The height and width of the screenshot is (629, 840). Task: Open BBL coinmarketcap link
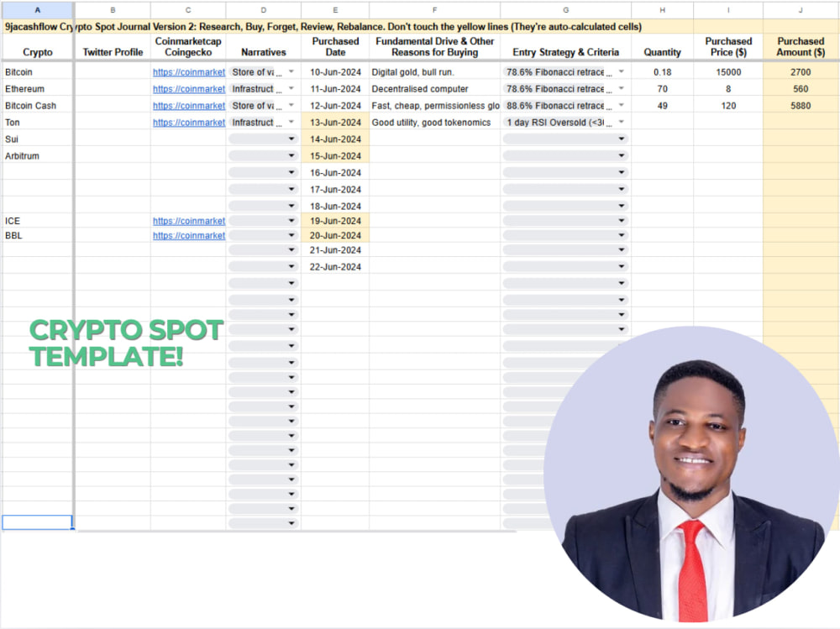[188, 235]
